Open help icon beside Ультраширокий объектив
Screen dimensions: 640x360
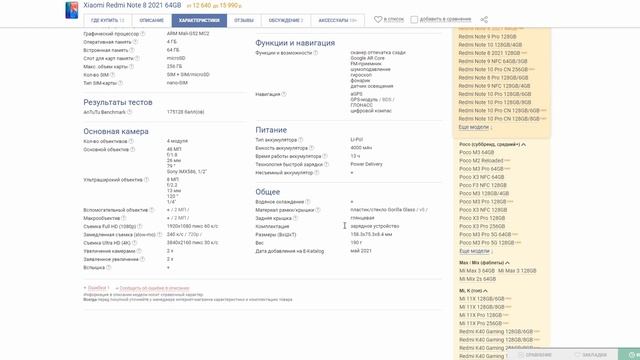click(146, 180)
